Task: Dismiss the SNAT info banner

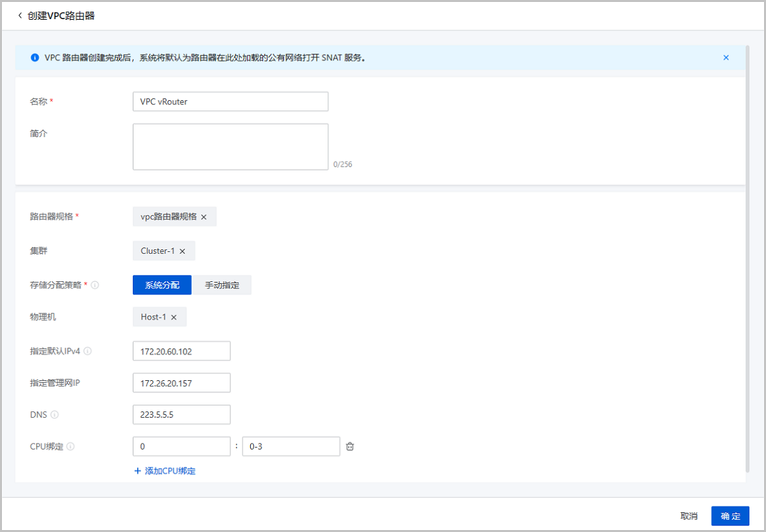Action: (x=726, y=57)
